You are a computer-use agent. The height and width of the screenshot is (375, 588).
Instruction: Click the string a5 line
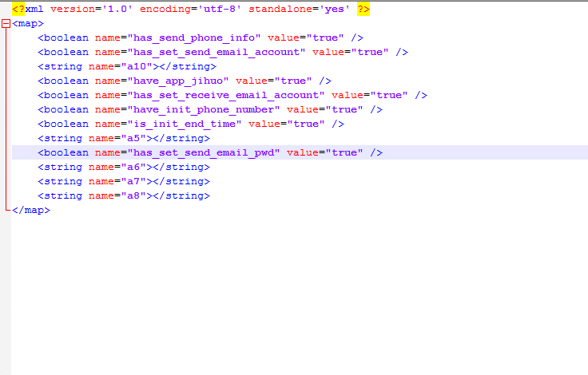point(124,138)
